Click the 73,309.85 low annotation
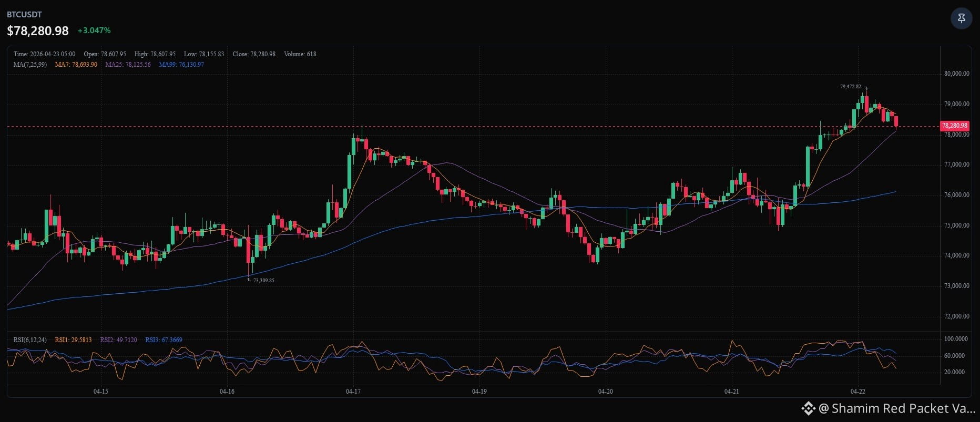The height and width of the screenshot is (422, 980). coord(264,281)
